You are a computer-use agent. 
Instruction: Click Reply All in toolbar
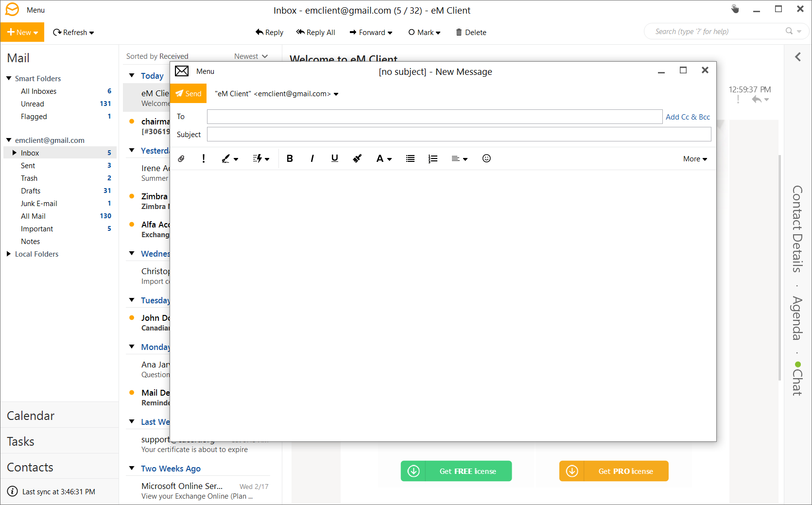tap(315, 33)
